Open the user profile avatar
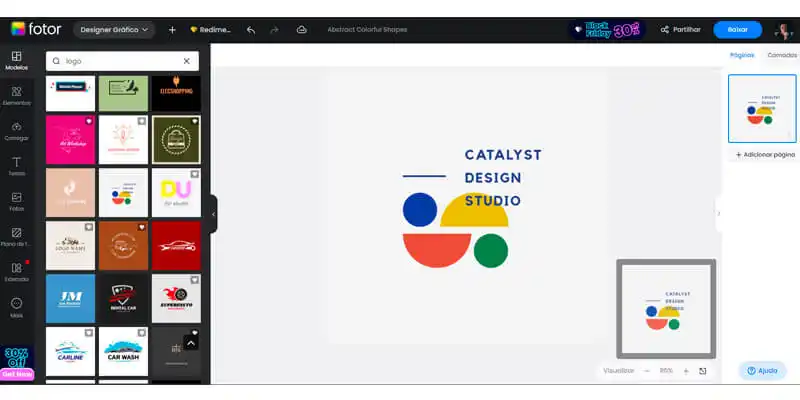Viewport: 800px width, 400px height. [x=783, y=30]
